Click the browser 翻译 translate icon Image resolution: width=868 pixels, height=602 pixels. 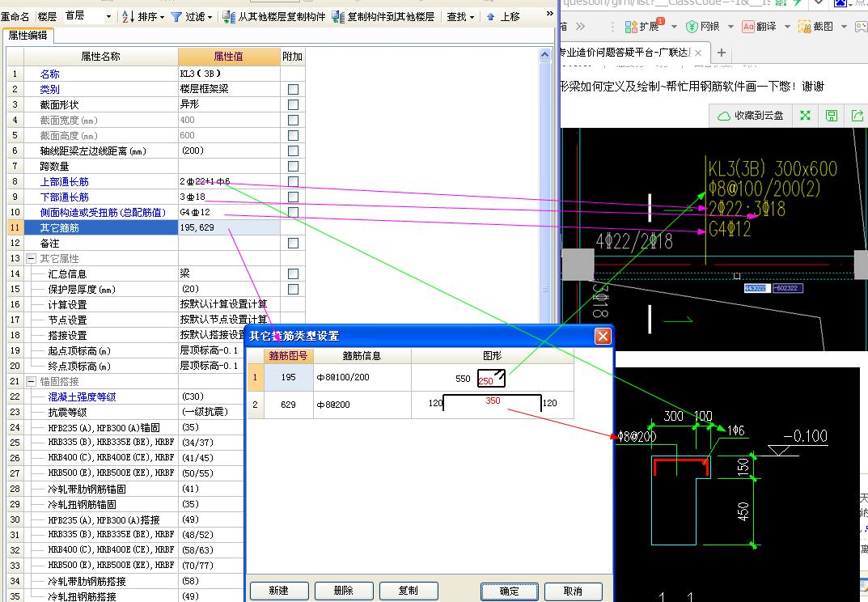coord(748,26)
